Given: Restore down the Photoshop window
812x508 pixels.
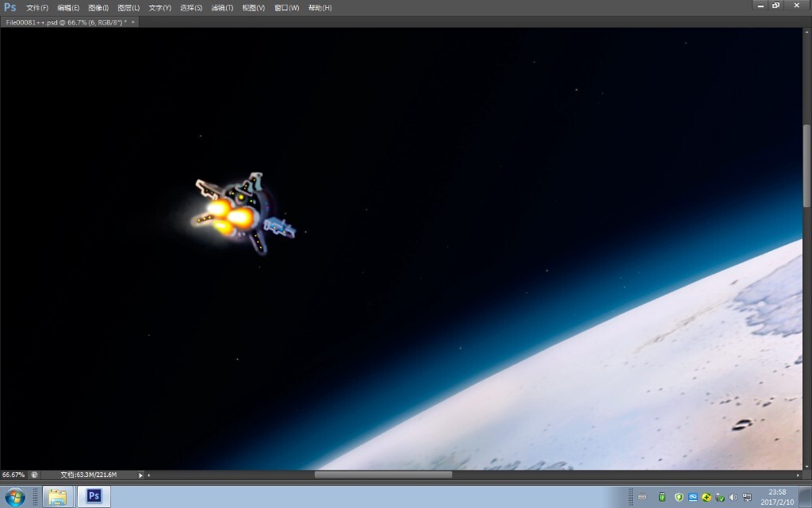Looking at the screenshot, I should (776, 6).
